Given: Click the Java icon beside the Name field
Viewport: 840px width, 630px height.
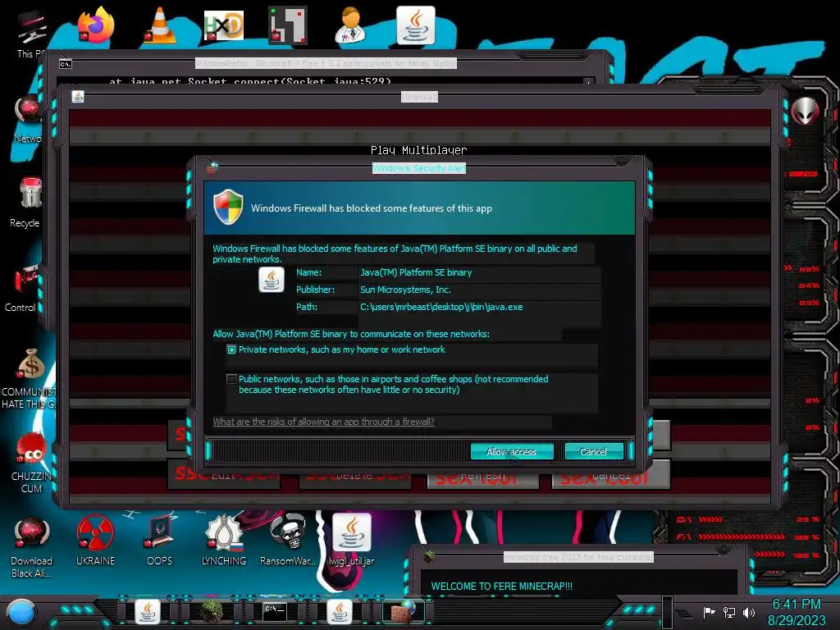Looking at the screenshot, I should [272, 280].
